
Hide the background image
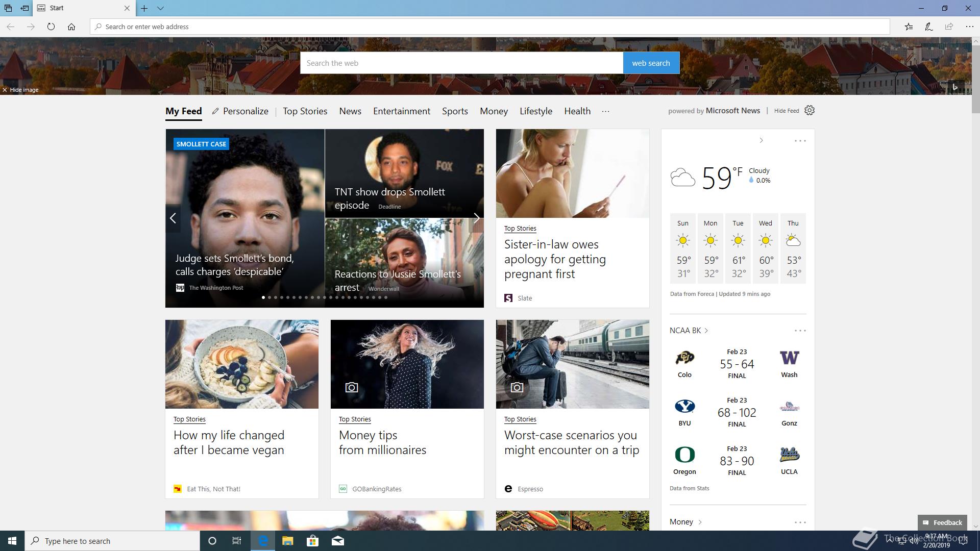[x=20, y=90]
